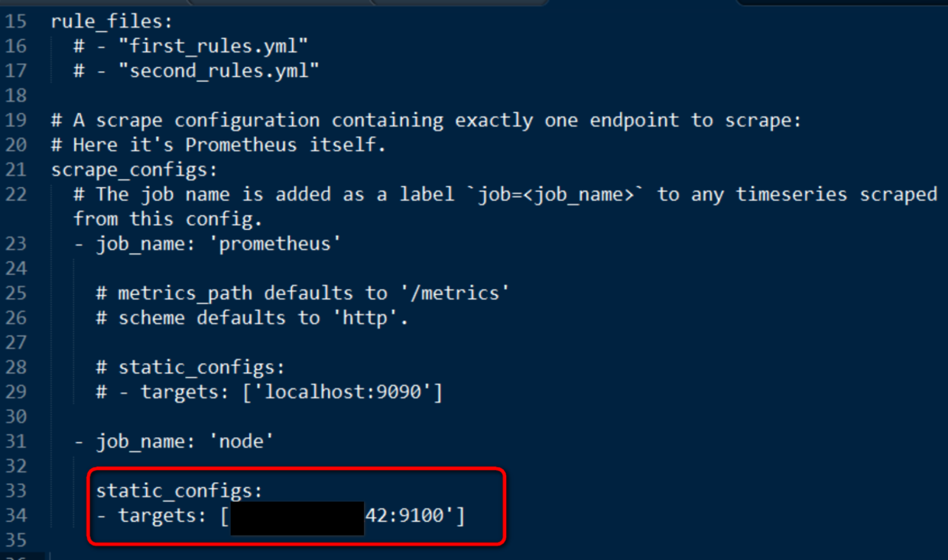Click line number 21 in the gutter
Screen dimensions: 948x560
[16, 170]
